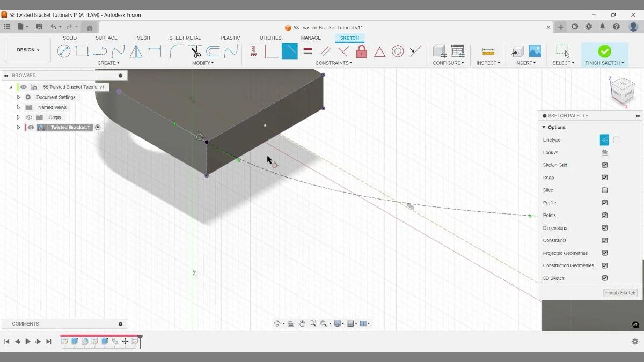Open the Orbit tool in navigation bar
Viewport: 644px width, 362px height.
pos(277,323)
